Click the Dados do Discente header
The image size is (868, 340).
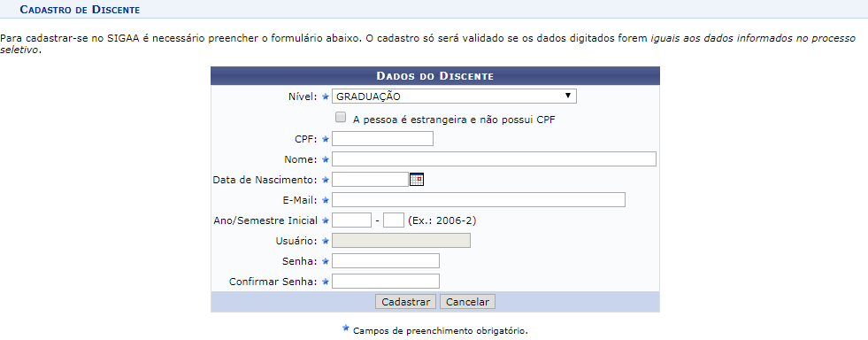pos(435,76)
